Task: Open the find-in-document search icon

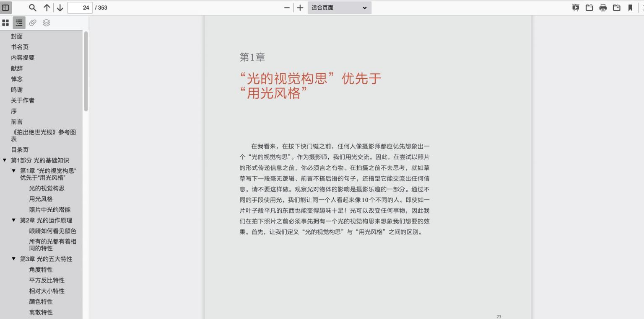Action: point(33,8)
